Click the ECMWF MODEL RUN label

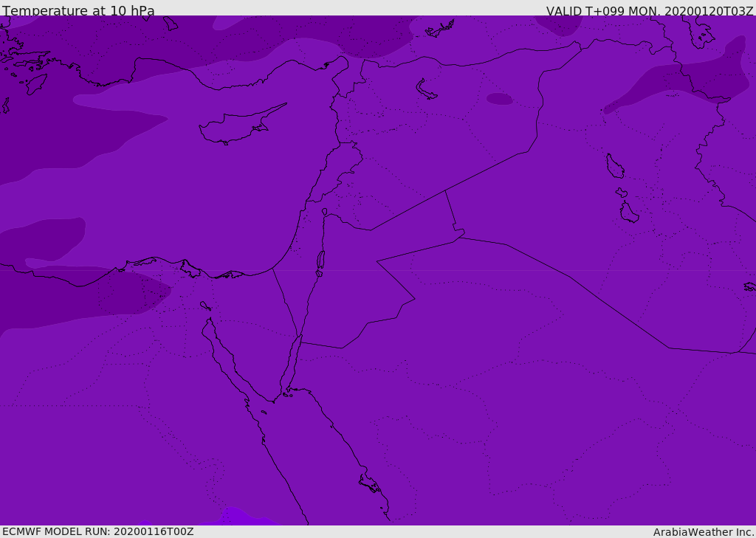(x=97, y=531)
